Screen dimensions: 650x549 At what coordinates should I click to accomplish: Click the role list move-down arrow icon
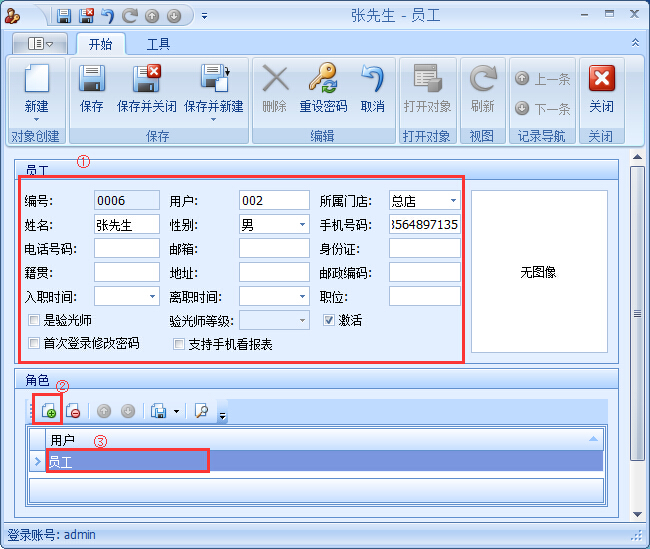coord(128,411)
